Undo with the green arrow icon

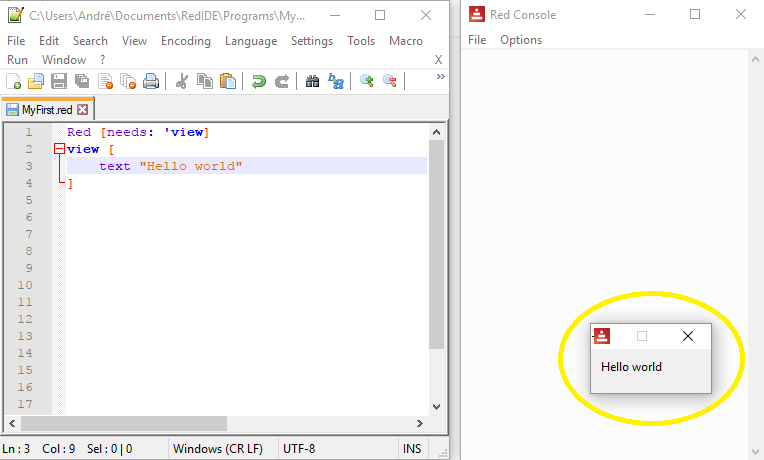tap(259, 81)
